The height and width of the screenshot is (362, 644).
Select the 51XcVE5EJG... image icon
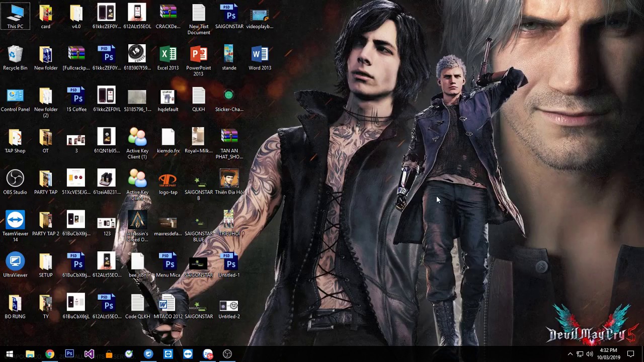[x=76, y=183]
